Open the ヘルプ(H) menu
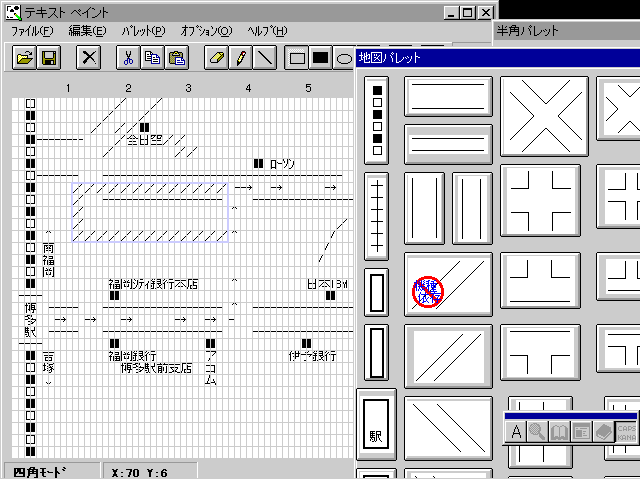Image resolution: width=640 pixels, height=480 pixels. click(x=267, y=31)
